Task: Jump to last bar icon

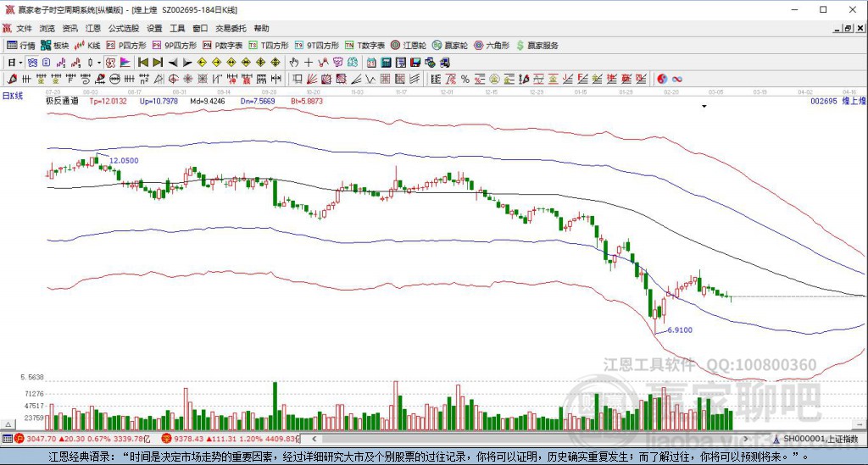Action: pos(158,63)
